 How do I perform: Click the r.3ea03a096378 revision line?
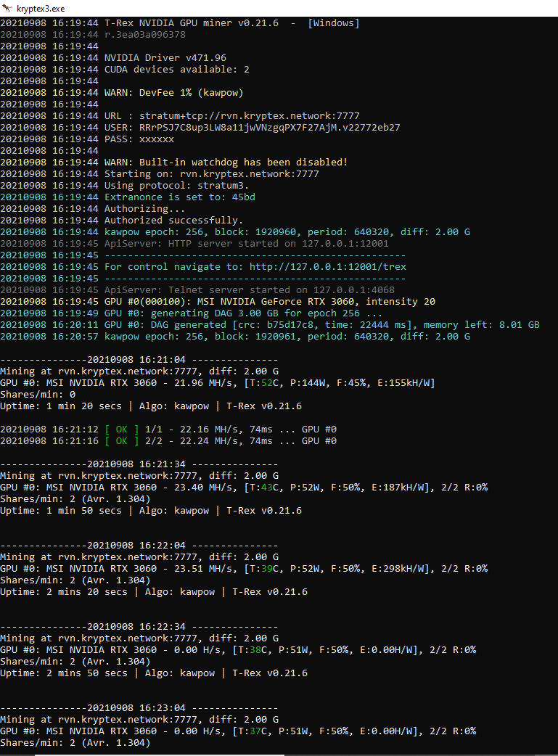coord(93,35)
